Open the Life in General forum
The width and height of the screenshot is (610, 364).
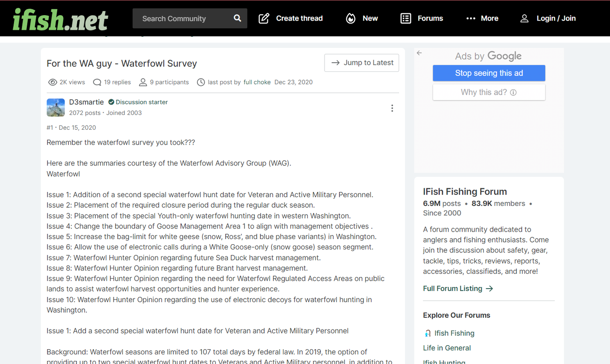(x=447, y=348)
